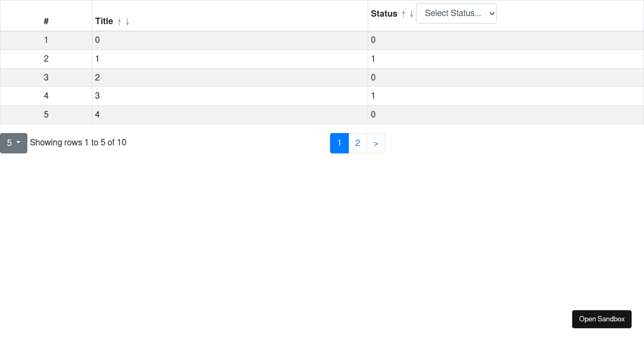Sort the Status column ascending

tap(404, 13)
